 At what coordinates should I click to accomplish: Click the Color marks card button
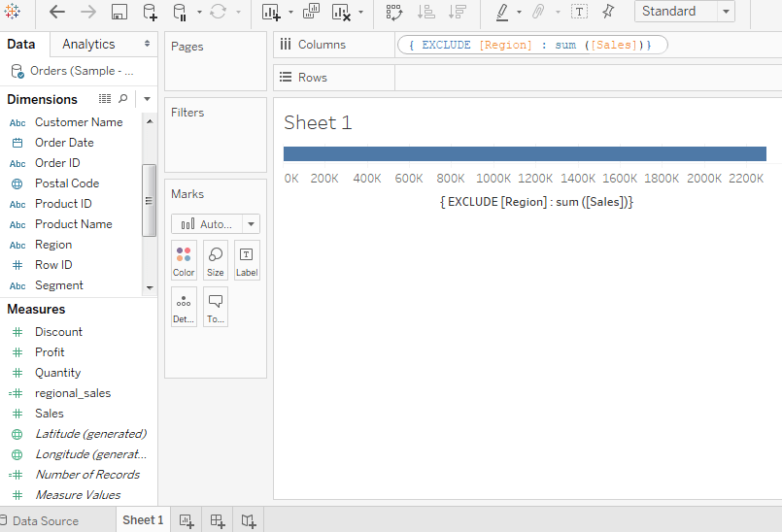tap(184, 260)
